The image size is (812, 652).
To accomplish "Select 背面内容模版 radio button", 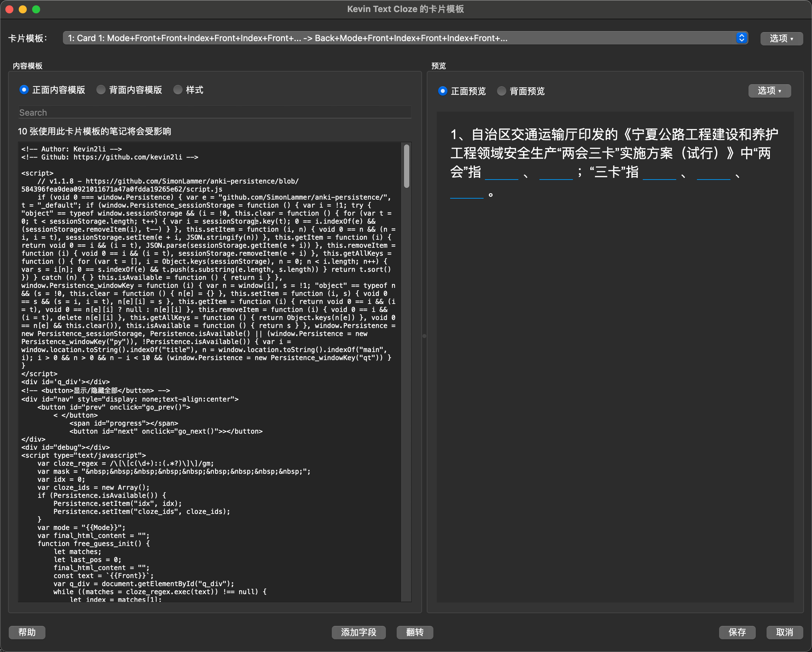I will pyautogui.click(x=101, y=90).
